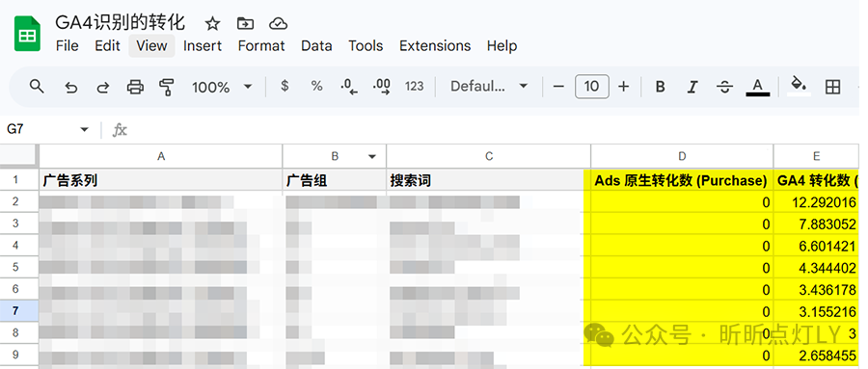This screenshot has width=868, height=369.
Task: Star the GA4识别的转化 document
Action: click(212, 23)
